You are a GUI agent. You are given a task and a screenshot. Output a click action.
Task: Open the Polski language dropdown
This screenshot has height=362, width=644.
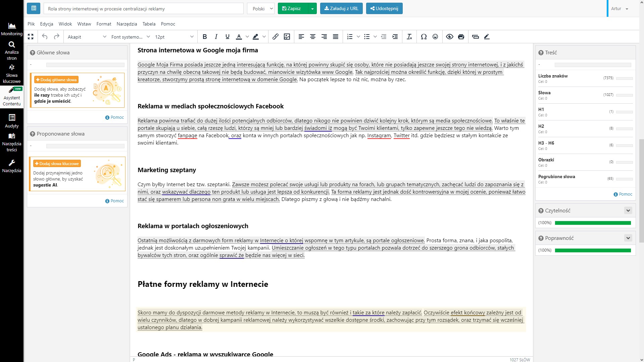tap(261, 8)
